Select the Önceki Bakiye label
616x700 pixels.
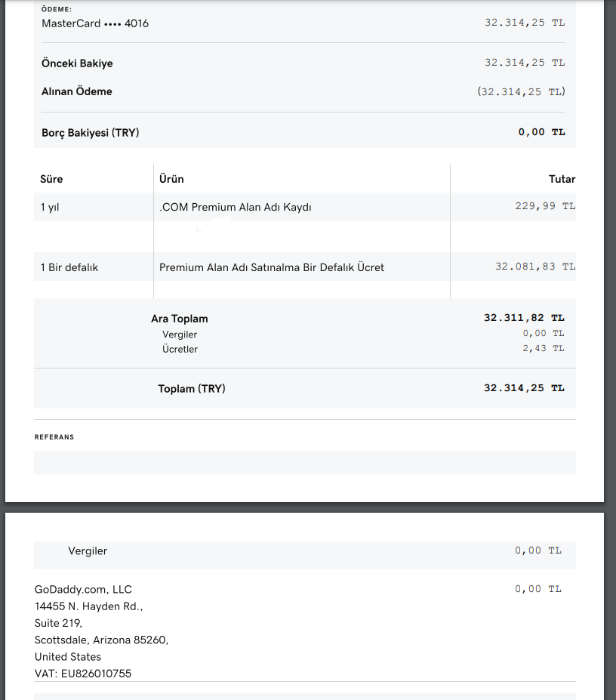point(77,63)
